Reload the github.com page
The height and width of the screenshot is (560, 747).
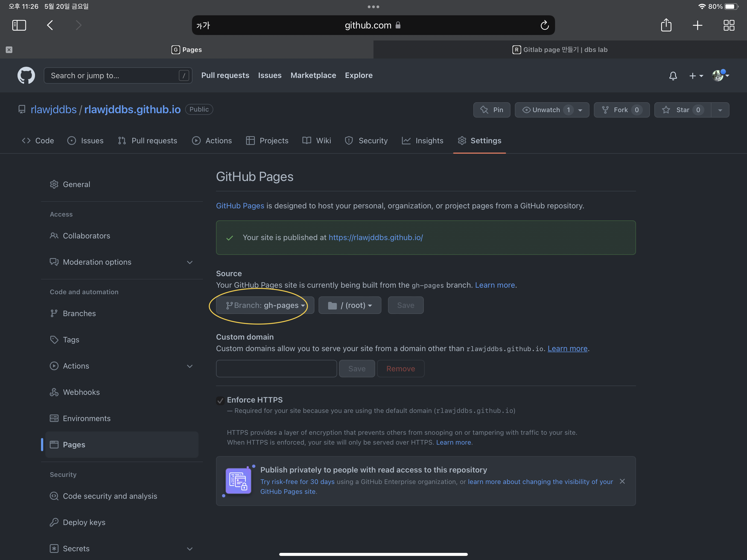[544, 25]
